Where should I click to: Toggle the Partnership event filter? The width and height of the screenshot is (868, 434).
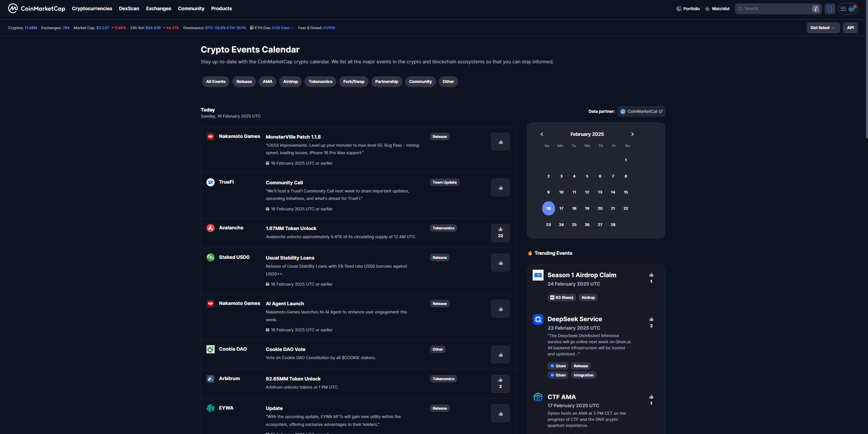[x=387, y=81]
